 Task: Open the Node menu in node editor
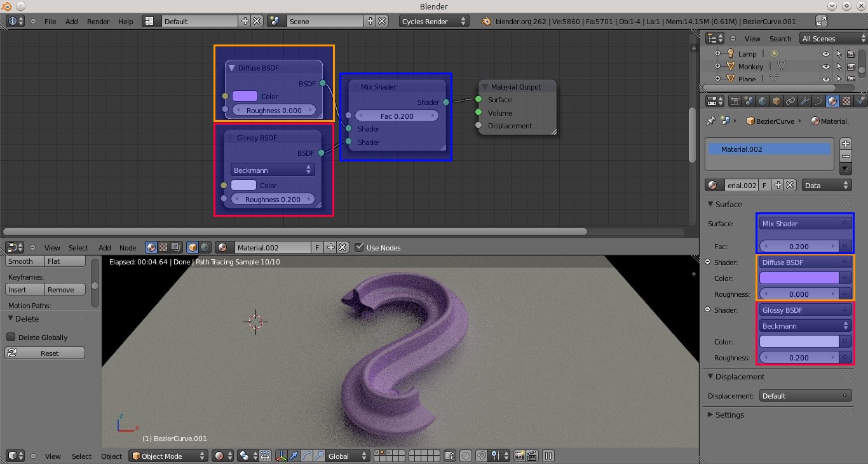pos(128,247)
